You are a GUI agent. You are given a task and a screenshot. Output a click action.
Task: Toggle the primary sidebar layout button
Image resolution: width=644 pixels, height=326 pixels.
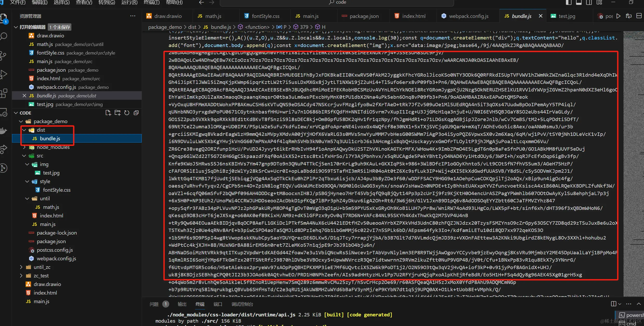(568, 3)
